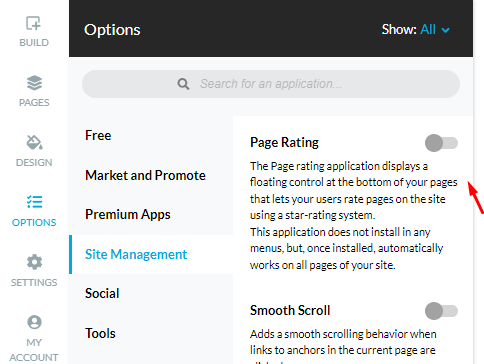484x364 pixels.
Task: Click the chevron next to All
Action: [445, 30]
